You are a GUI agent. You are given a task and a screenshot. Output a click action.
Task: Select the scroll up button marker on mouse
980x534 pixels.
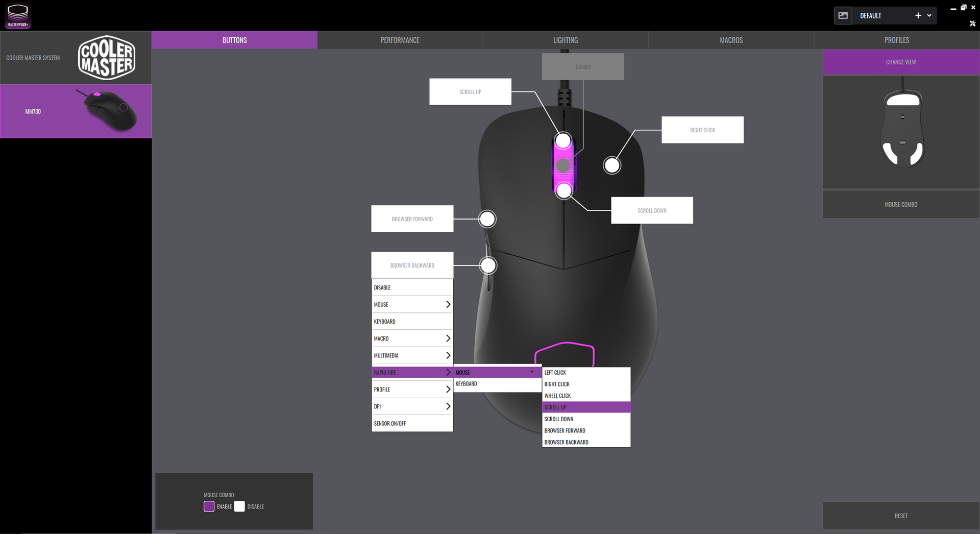563,140
